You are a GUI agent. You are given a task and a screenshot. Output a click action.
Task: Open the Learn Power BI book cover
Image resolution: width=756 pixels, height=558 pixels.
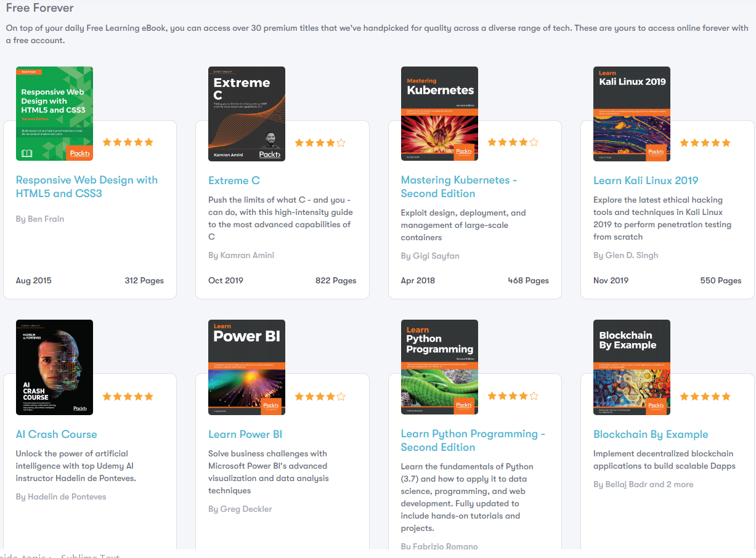[246, 368]
